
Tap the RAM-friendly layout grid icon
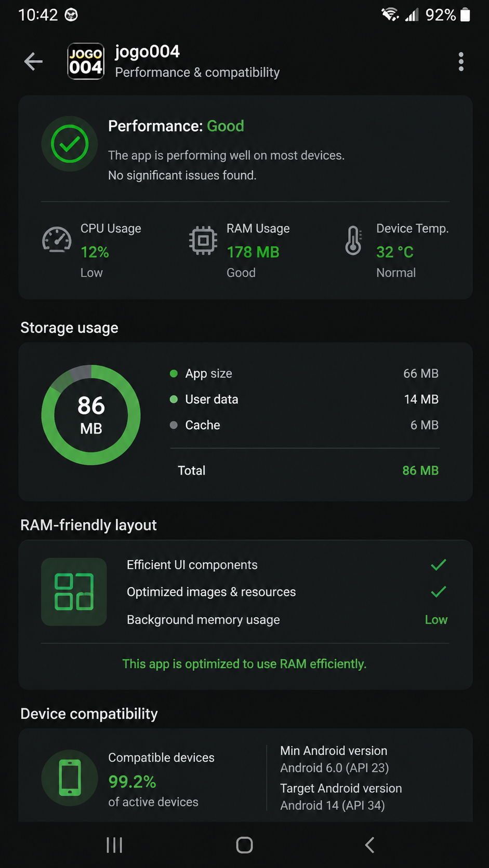(74, 592)
